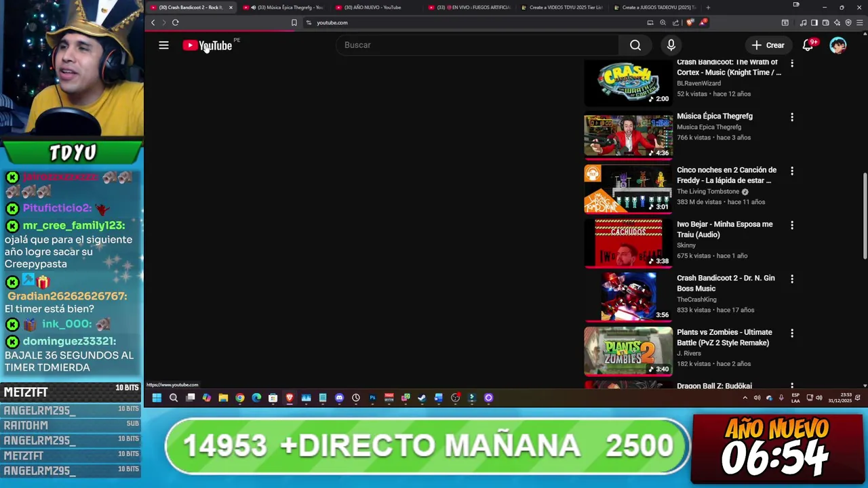Viewport: 868px width, 488px height.
Task: Open Crash Bandicoot Wrath of Cortex thumbnail
Action: [628, 82]
